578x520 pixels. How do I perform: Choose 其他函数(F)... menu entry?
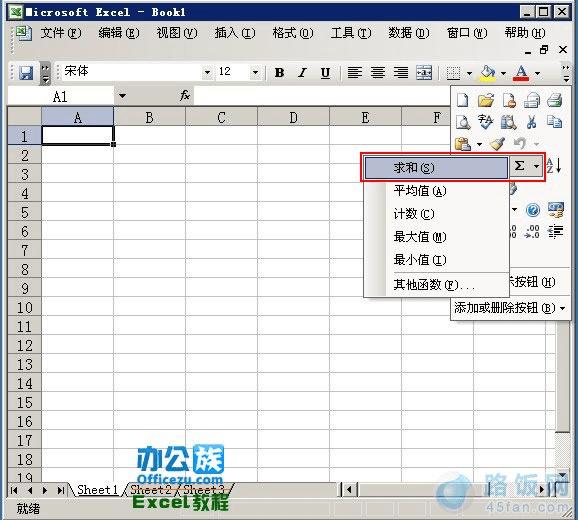pyautogui.click(x=436, y=285)
